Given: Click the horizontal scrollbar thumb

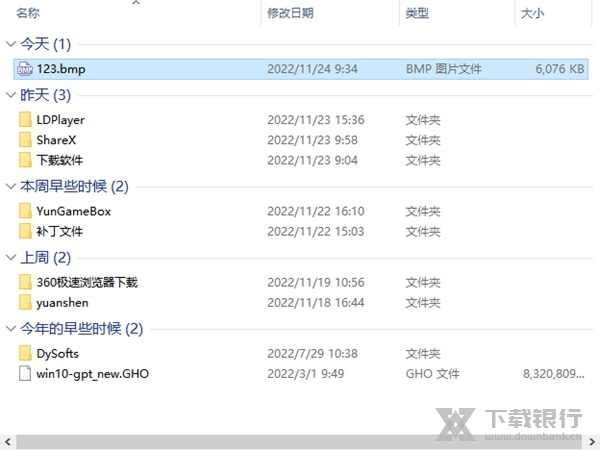Looking at the screenshot, I should click(298, 442).
